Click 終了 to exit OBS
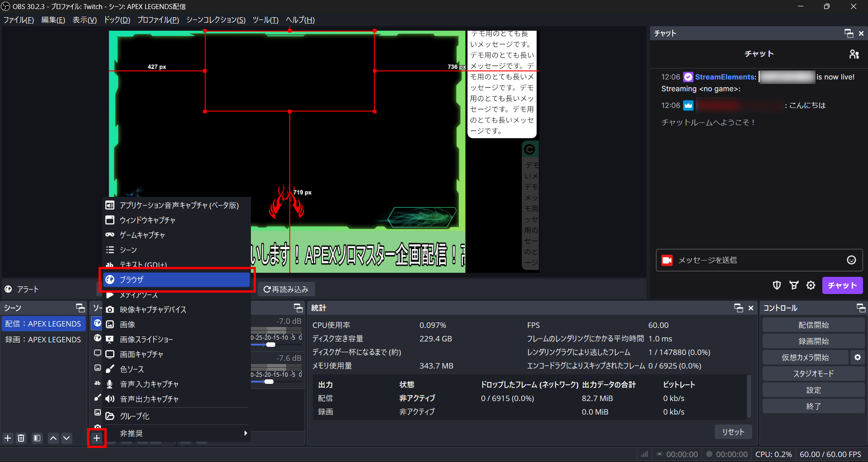The width and height of the screenshot is (868, 462). click(x=813, y=406)
